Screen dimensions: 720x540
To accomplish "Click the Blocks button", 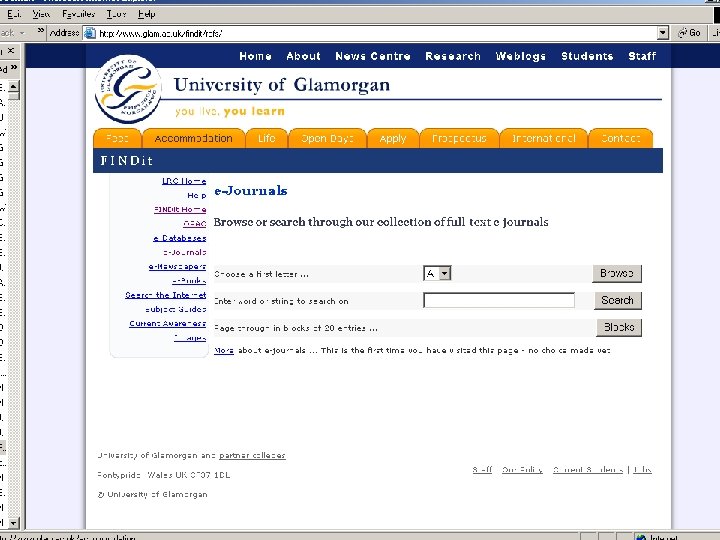I will click(x=619, y=327).
